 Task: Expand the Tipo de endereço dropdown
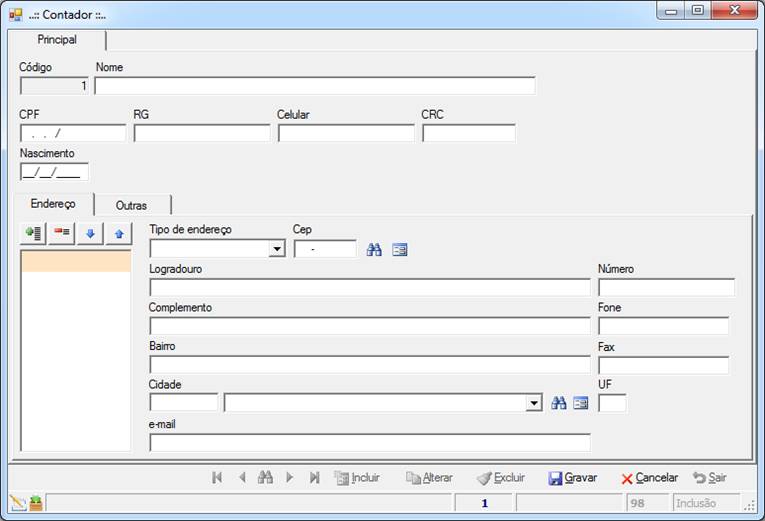(277, 249)
